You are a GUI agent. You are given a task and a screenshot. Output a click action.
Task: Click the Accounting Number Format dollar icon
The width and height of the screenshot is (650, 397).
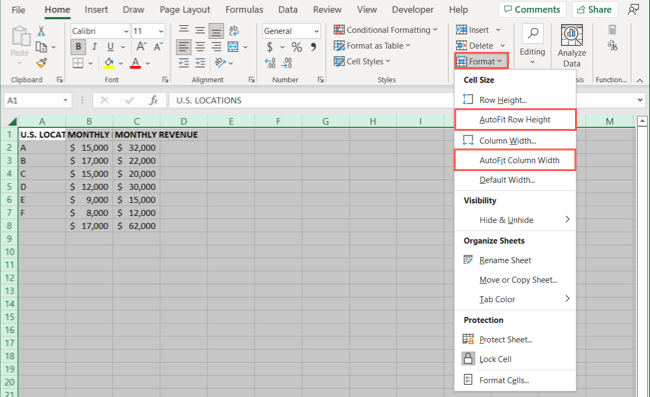[270, 47]
